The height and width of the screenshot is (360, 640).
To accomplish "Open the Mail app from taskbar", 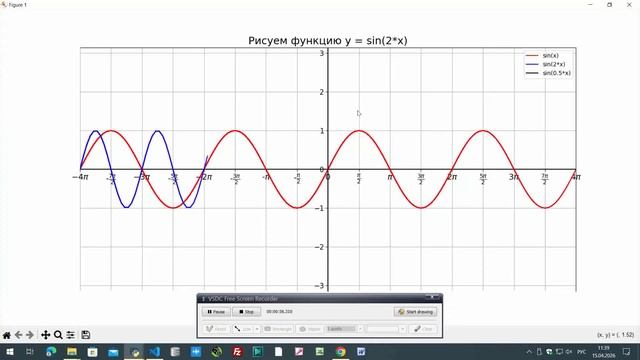I will pyautogui.click(x=113, y=352).
